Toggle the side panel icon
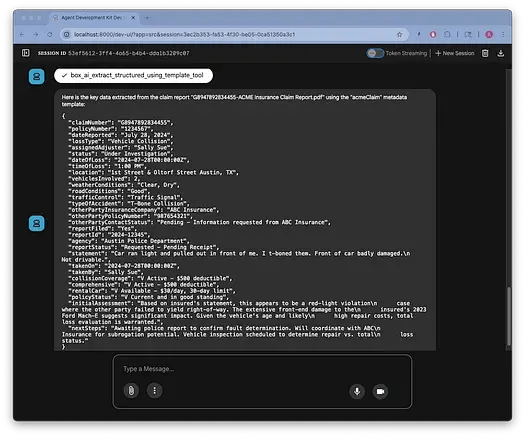The image size is (525, 437). tap(25, 53)
